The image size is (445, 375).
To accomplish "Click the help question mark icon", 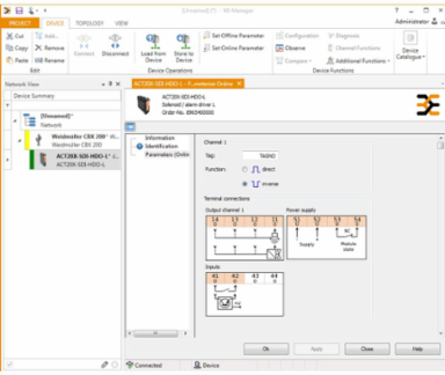I will point(397,11).
